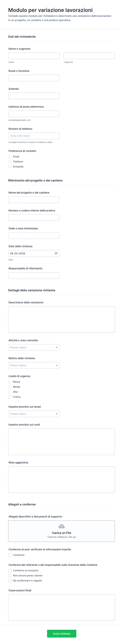Click the Azienda input field
This screenshot has height=644, width=122.
pyautogui.click(x=34, y=96)
